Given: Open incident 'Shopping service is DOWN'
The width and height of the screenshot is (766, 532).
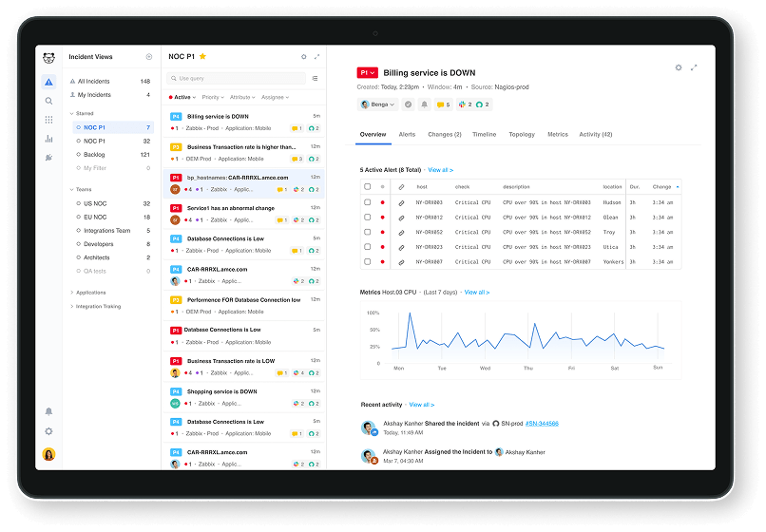Looking at the screenshot, I should tap(244, 397).
